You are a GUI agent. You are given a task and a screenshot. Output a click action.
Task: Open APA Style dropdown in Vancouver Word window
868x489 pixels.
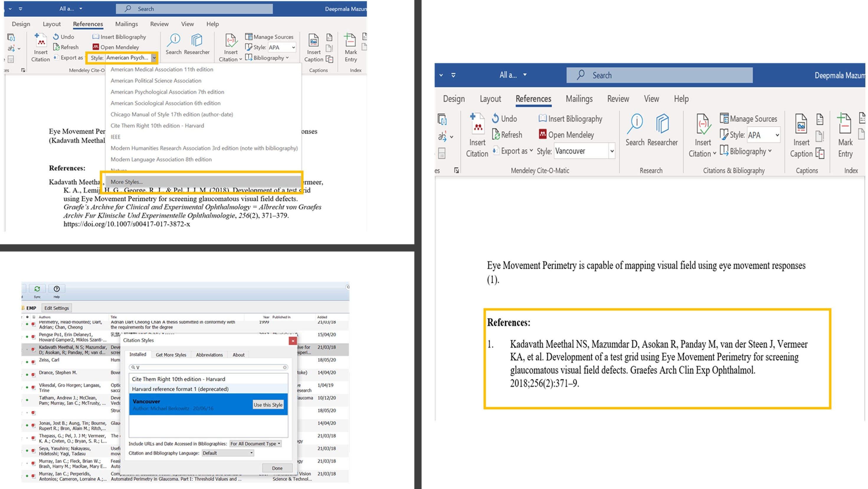777,135
